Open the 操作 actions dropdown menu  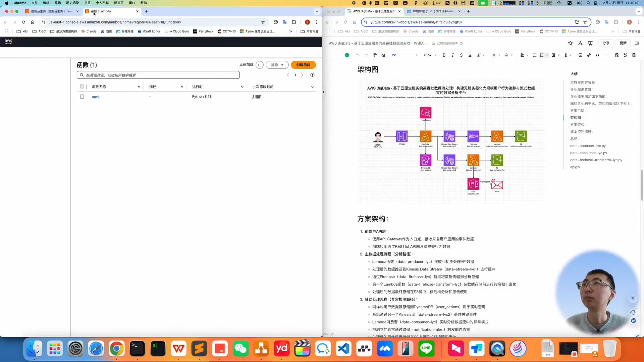pyautogui.click(x=277, y=65)
